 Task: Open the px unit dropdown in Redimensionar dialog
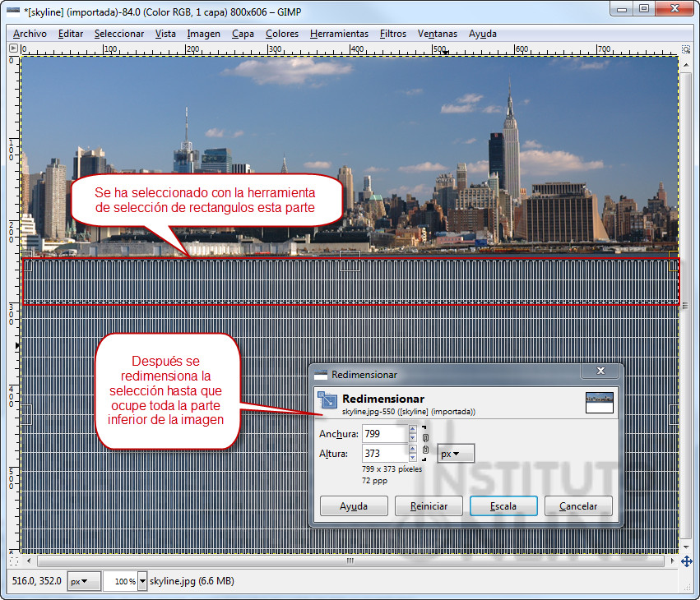455,453
